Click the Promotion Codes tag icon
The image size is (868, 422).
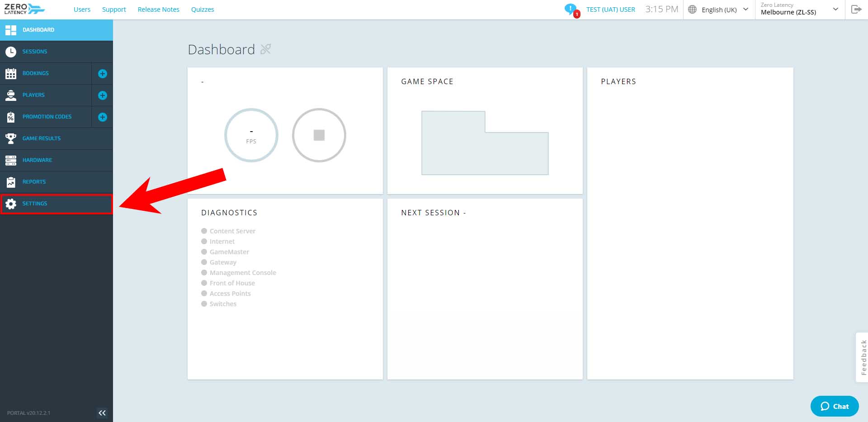coord(11,117)
